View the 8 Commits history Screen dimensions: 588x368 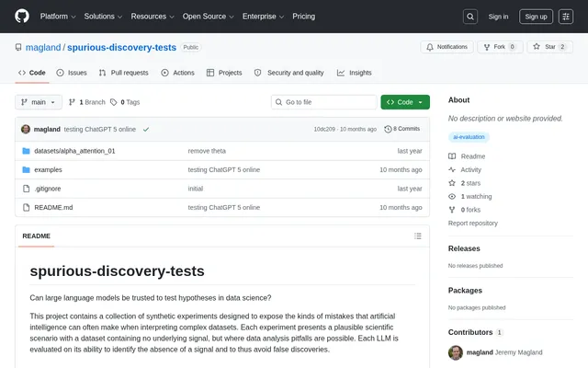402,129
